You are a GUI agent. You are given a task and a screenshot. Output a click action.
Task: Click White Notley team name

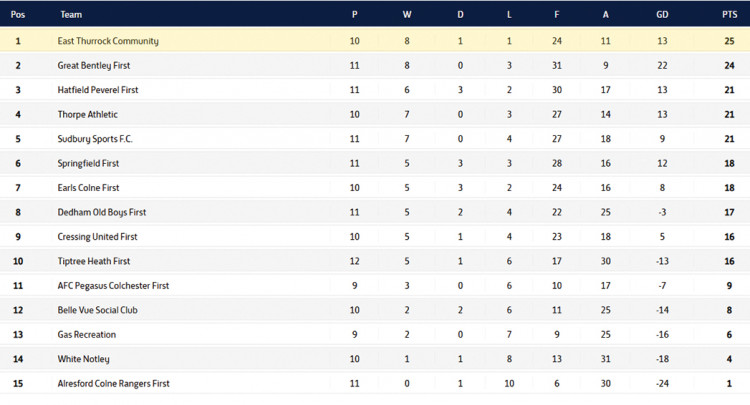(84, 359)
